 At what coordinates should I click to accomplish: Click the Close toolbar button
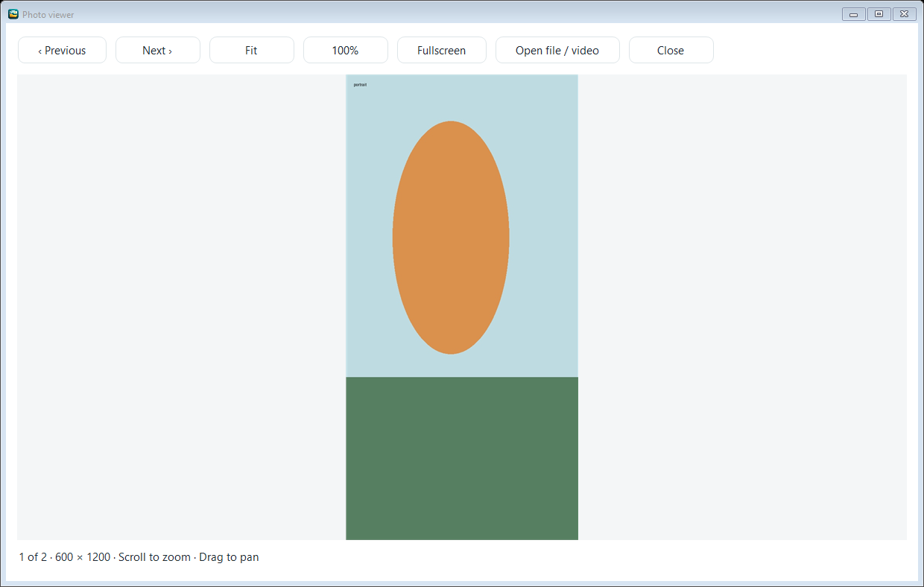(x=671, y=51)
